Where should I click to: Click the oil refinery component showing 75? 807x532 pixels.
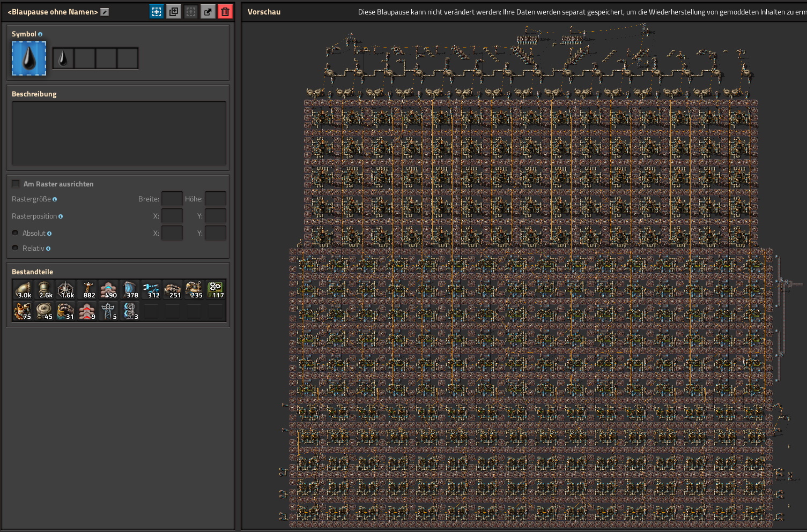23,311
